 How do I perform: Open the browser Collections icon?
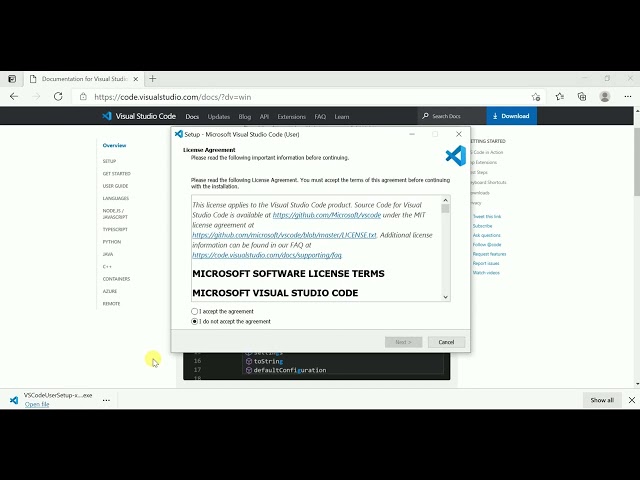582,97
